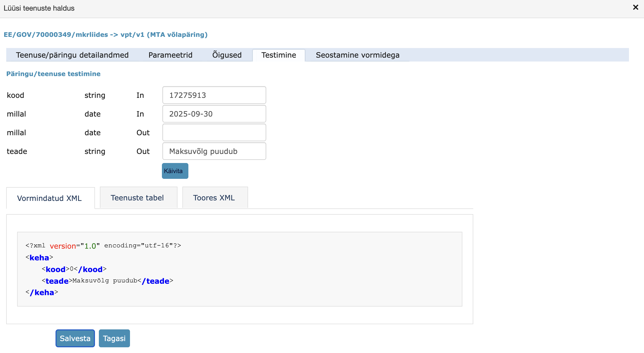644x353 pixels.
Task: Click the kood input field
Action: (214, 95)
